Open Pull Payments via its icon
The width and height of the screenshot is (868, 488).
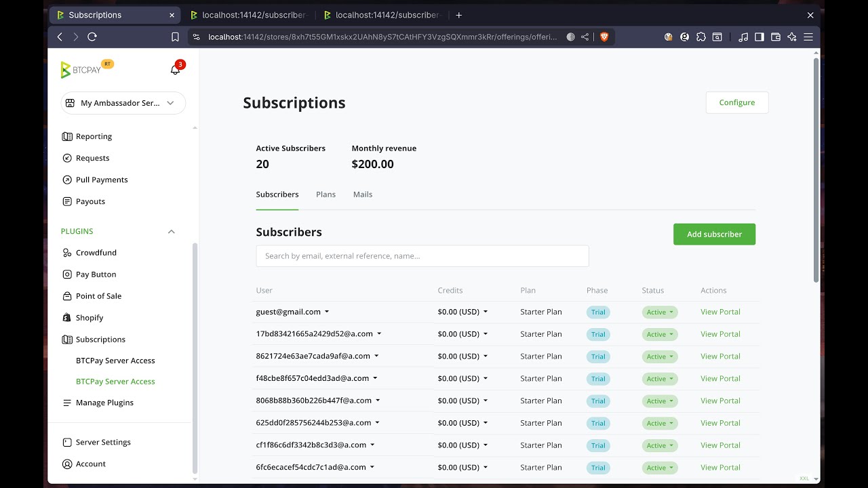click(66, 180)
